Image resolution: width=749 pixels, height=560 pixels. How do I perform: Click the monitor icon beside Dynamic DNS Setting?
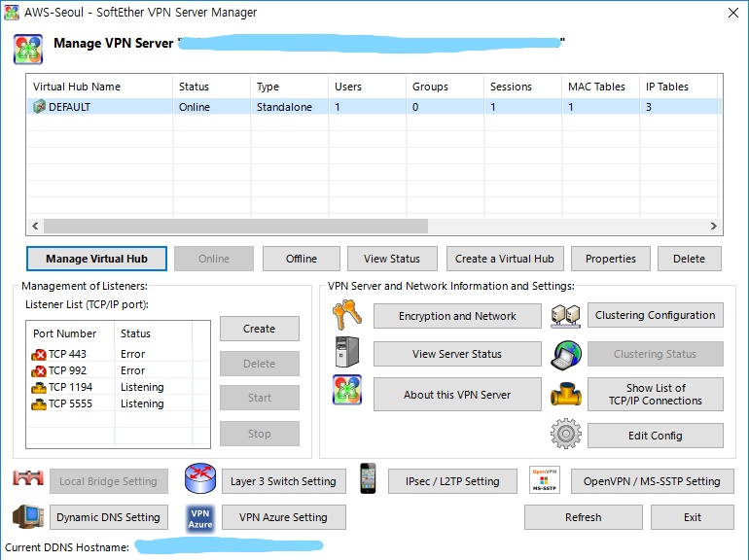(28, 517)
